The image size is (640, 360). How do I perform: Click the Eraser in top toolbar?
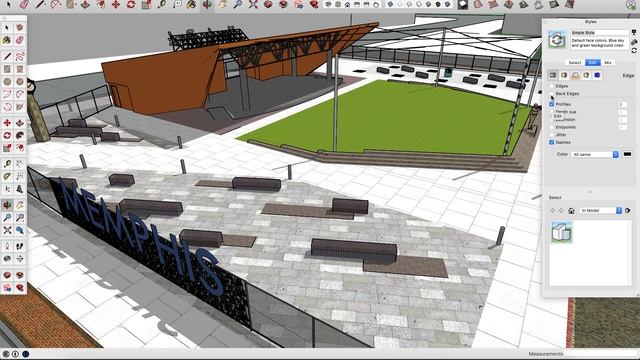(x=24, y=4)
